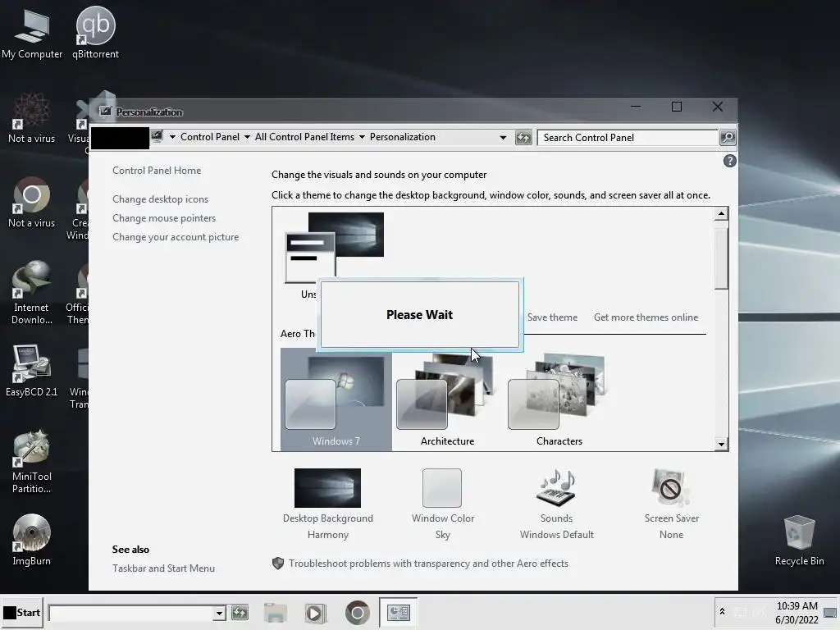Select the ImgBurn desktop shortcut
Viewport: 840px width, 630px height.
(32, 540)
